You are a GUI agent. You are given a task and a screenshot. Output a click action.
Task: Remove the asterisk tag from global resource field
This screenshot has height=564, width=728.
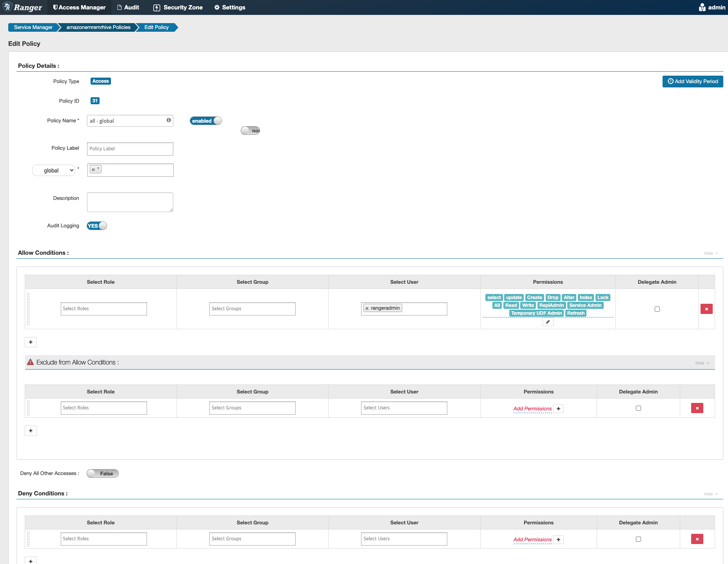click(x=93, y=170)
